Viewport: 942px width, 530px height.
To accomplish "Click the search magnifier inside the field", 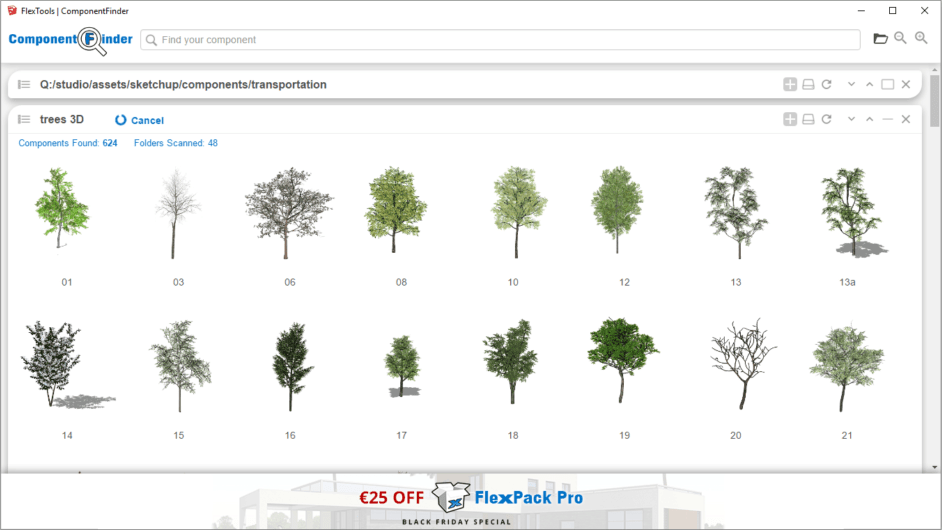I will point(151,40).
